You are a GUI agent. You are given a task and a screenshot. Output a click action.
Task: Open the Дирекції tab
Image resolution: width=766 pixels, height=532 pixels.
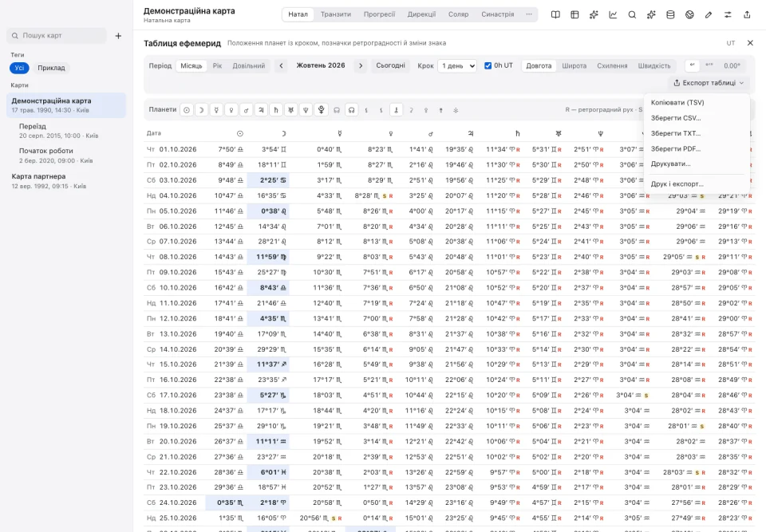tap(421, 14)
